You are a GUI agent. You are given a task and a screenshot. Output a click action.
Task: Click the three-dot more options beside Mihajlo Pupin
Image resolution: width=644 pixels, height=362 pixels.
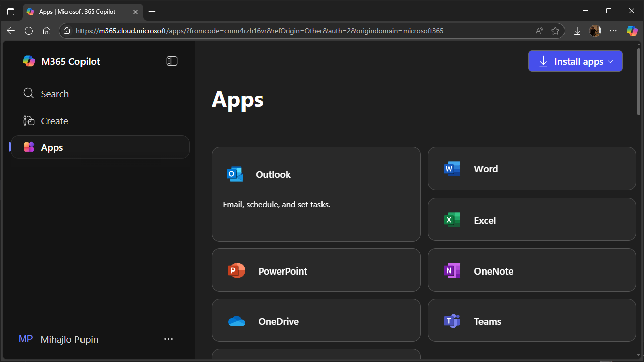(x=169, y=339)
